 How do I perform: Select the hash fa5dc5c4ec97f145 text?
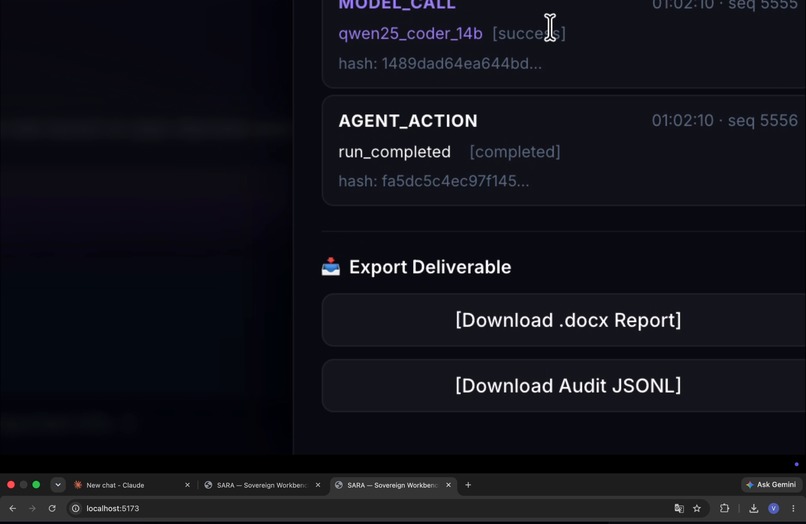tap(433, 181)
